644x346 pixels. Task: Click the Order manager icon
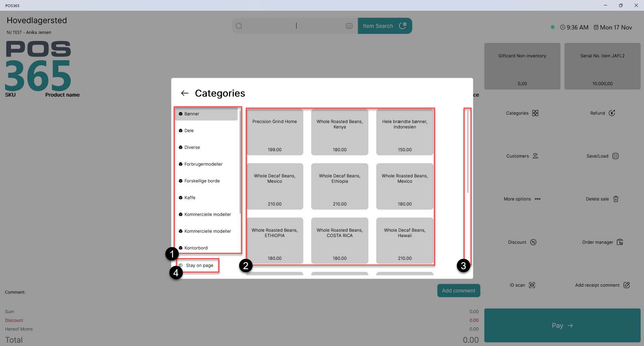pyautogui.click(x=620, y=242)
